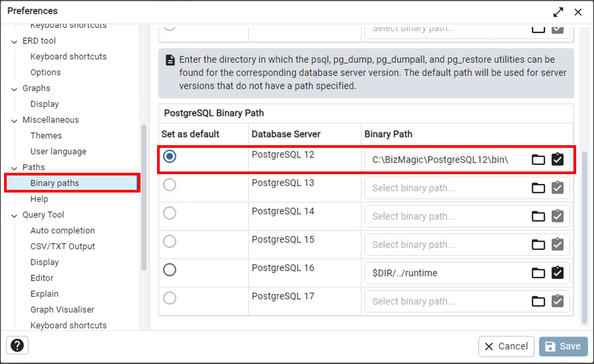Collapse the Miscellaneous section

point(14,121)
